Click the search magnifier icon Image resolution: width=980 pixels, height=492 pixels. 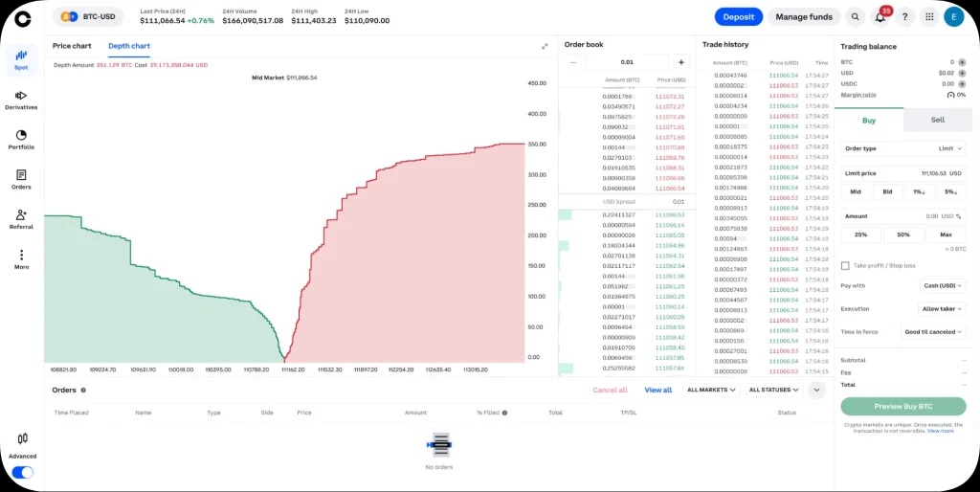tap(855, 16)
